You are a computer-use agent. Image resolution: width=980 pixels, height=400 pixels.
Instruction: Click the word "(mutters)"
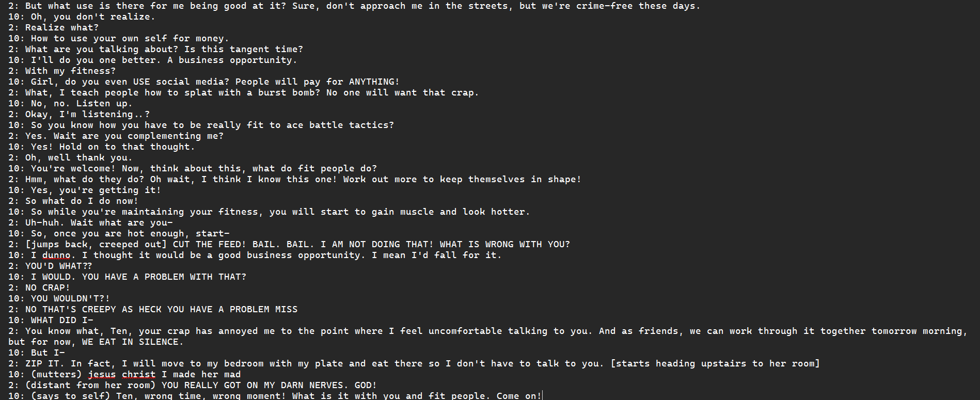56,374
